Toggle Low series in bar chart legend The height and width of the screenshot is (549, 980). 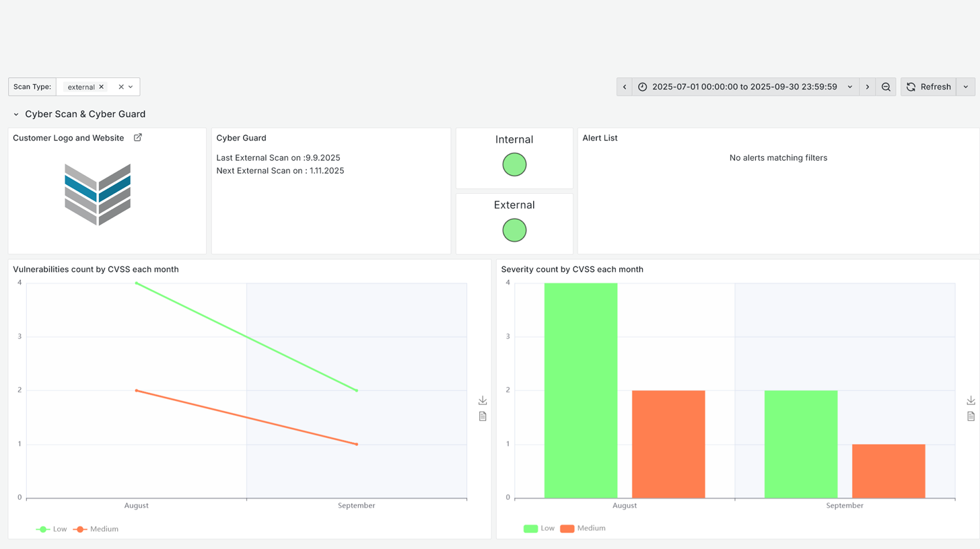(x=539, y=528)
